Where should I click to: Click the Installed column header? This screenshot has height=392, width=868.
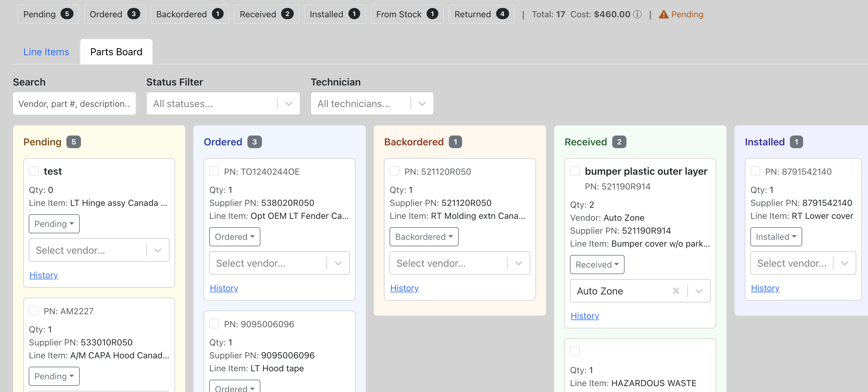click(x=765, y=142)
